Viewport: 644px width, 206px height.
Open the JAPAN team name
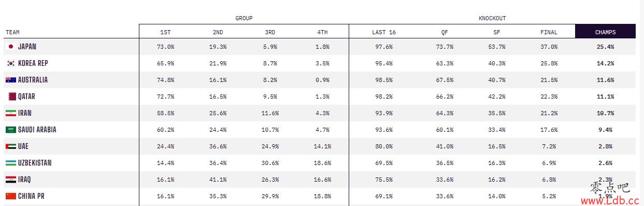click(x=27, y=47)
